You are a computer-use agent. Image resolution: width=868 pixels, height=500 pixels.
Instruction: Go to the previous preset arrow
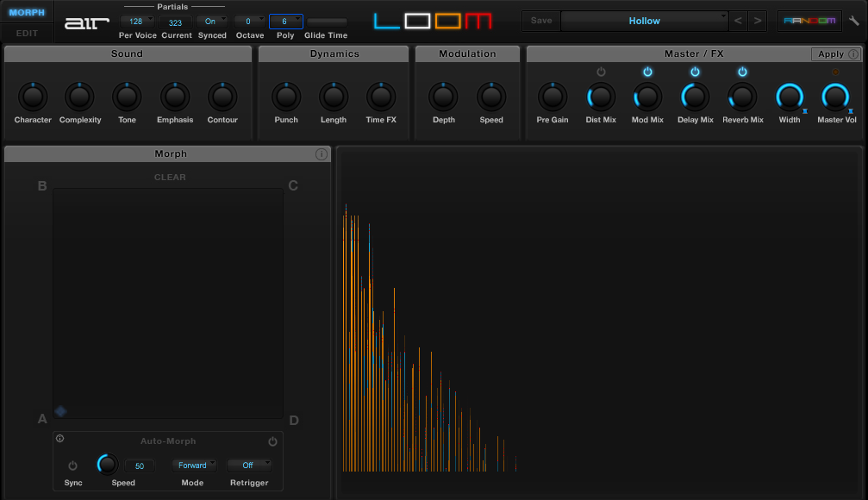[738, 21]
